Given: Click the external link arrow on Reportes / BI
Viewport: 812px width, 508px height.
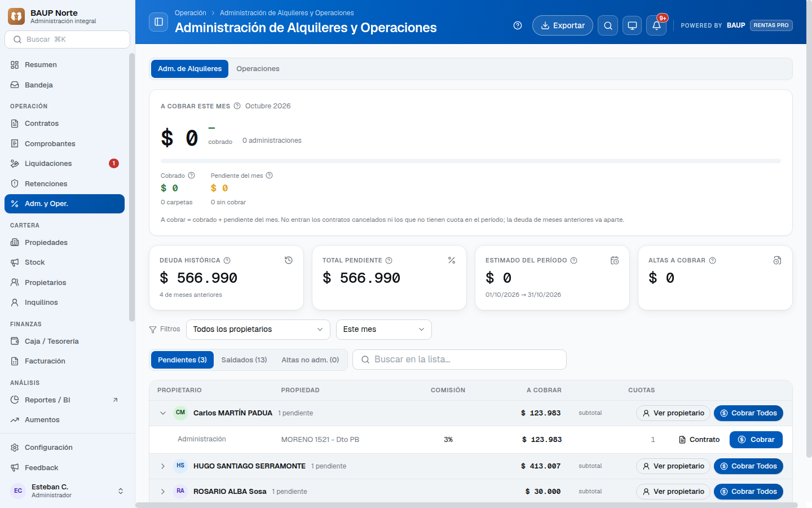Looking at the screenshot, I should [116, 400].
